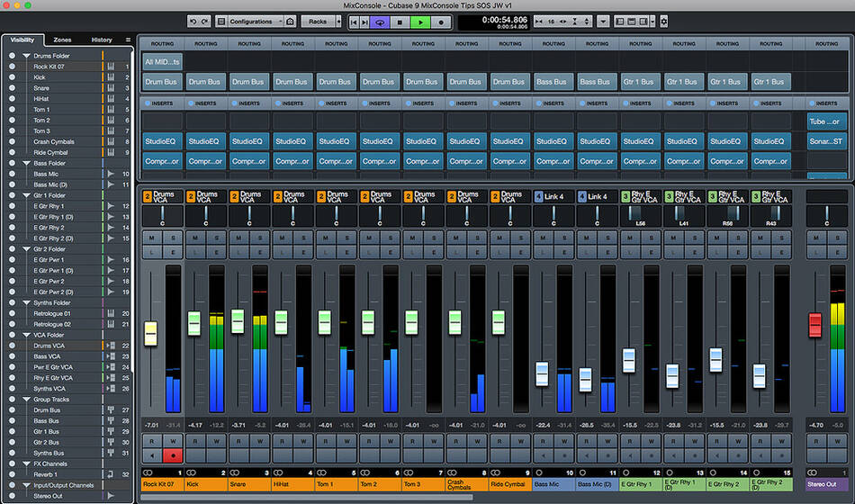Switch to the Visibility tab
The image size is (855, 504).
pyautogui.click(x=22, y=40)
